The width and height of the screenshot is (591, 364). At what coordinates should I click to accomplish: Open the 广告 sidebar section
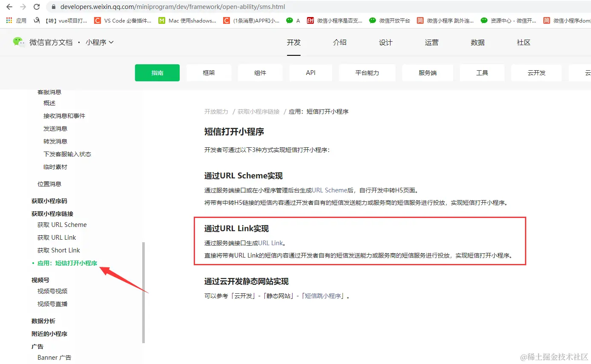click(x=37, y=347)
